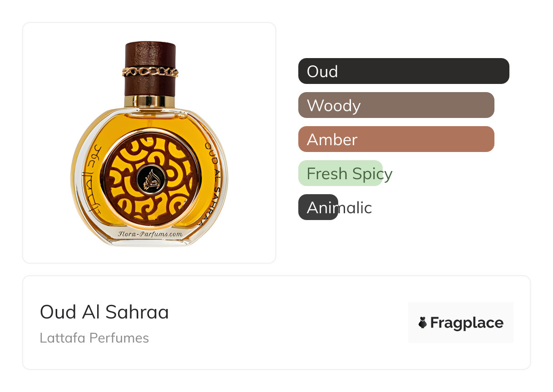Screen dimensions: 553x392
Task: Click the swirl-patterned medallion on the bottle
Action: tap(150, 178)
